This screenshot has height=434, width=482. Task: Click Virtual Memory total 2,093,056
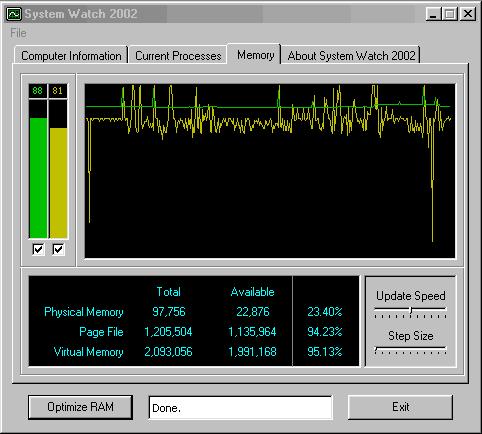(168, 352)
